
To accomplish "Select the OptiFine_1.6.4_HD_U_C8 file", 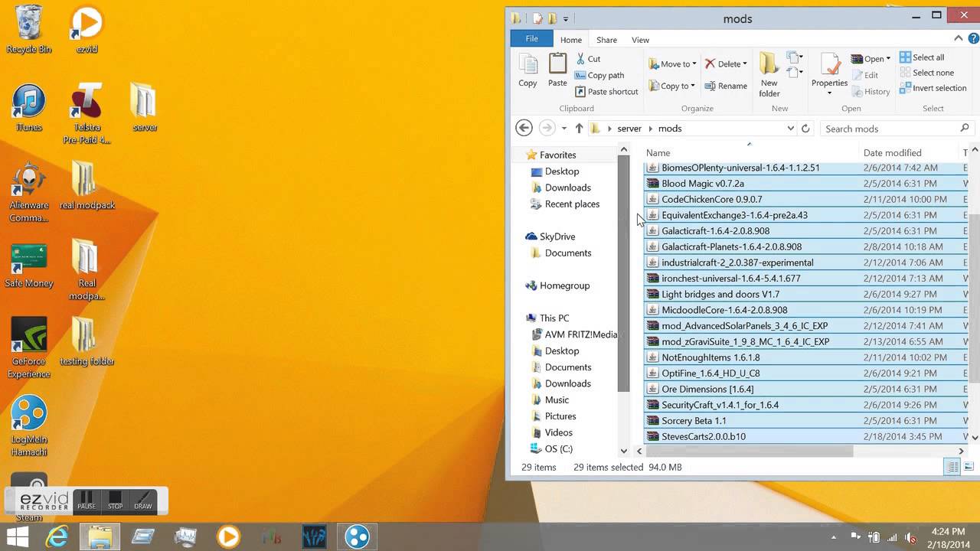I will tap(805, 373).
